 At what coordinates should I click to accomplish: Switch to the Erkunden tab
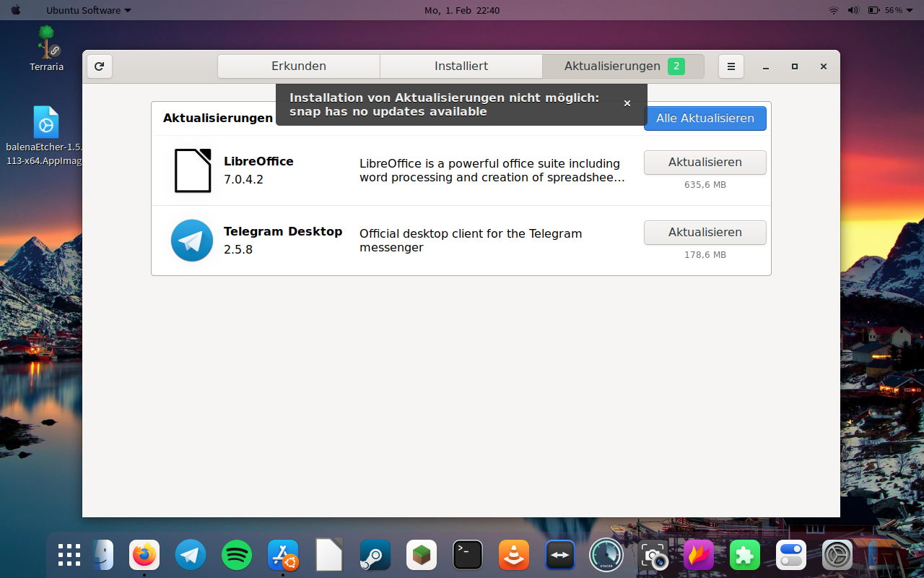point(299,66)
